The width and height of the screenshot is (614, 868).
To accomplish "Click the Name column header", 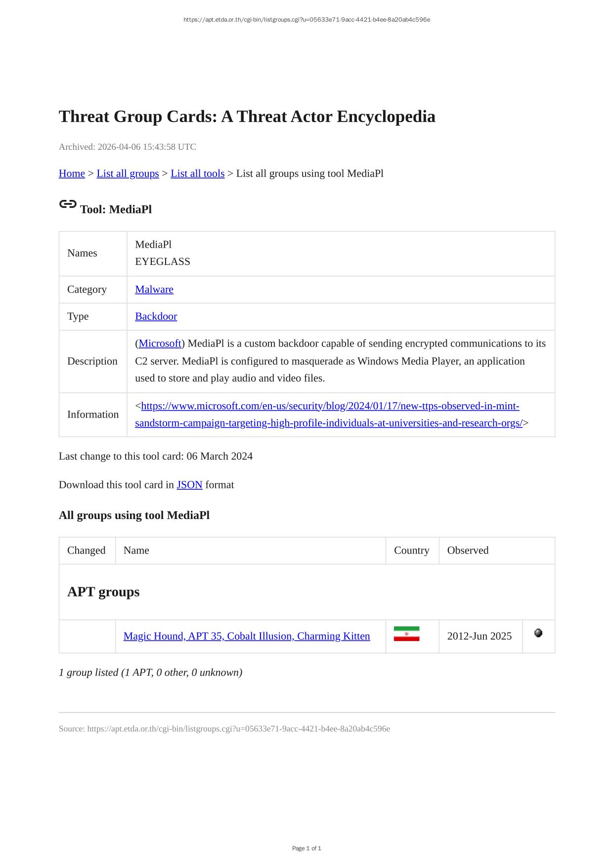I will tap(136, 550).
